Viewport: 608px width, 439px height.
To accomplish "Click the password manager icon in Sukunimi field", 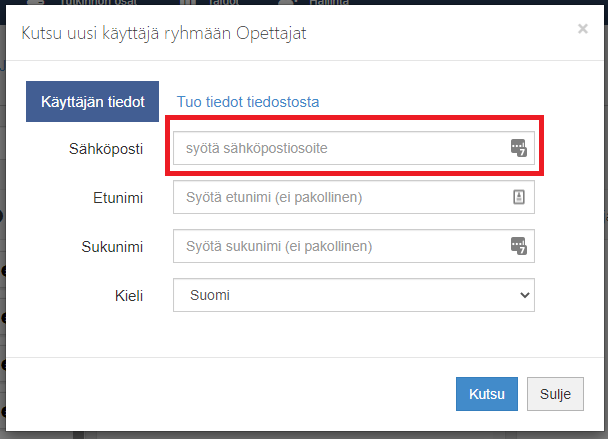I will [x=517, y=246].
